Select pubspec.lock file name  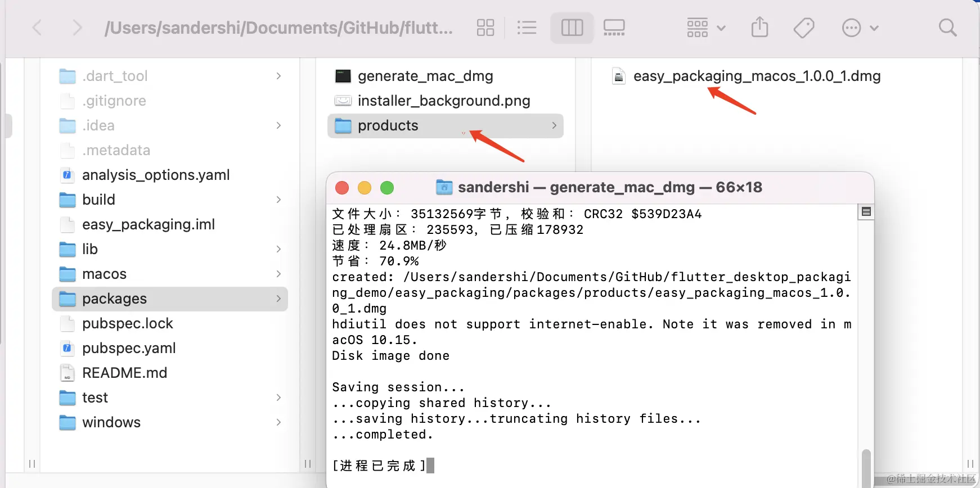128,323
